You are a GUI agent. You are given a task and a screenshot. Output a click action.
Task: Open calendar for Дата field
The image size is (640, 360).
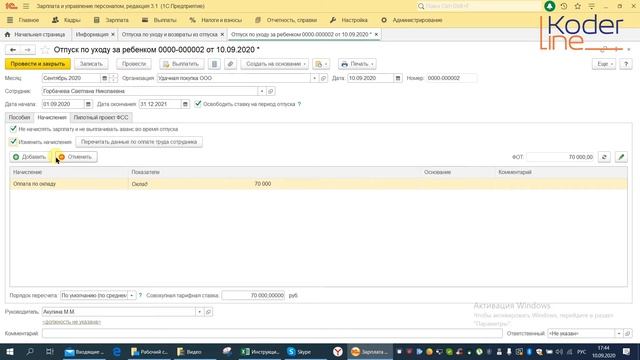tap(398, 78)
